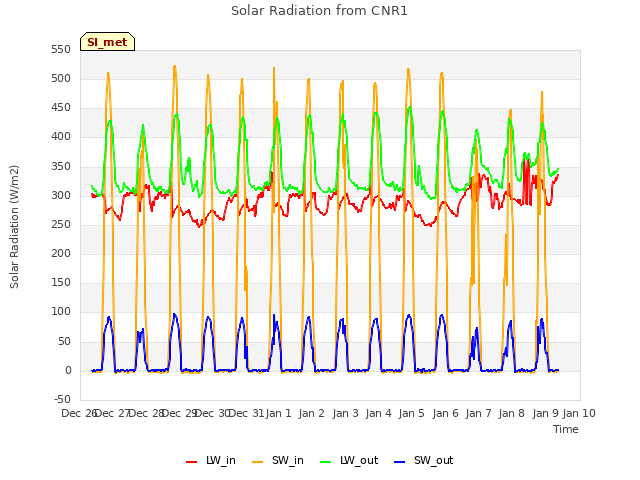The width and height of the screenshot is (640, 480).
Task: Click the SW_in legend entry
Action: 278,460
